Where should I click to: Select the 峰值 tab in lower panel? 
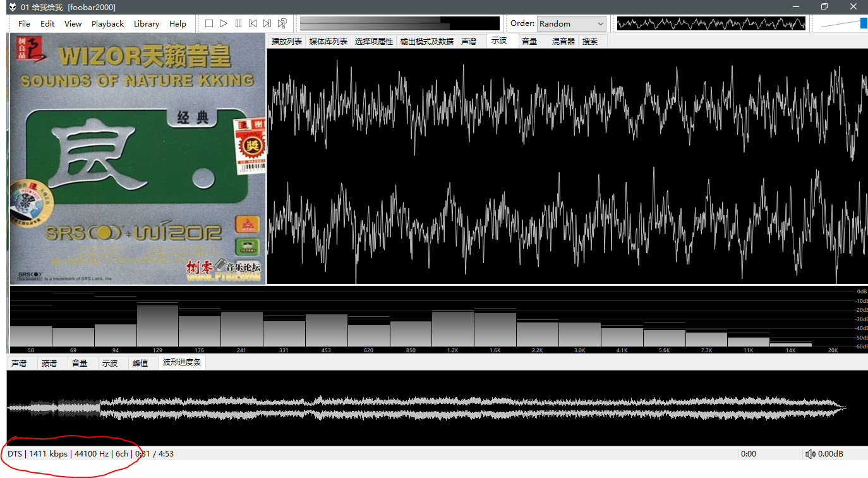click(140, 363)
